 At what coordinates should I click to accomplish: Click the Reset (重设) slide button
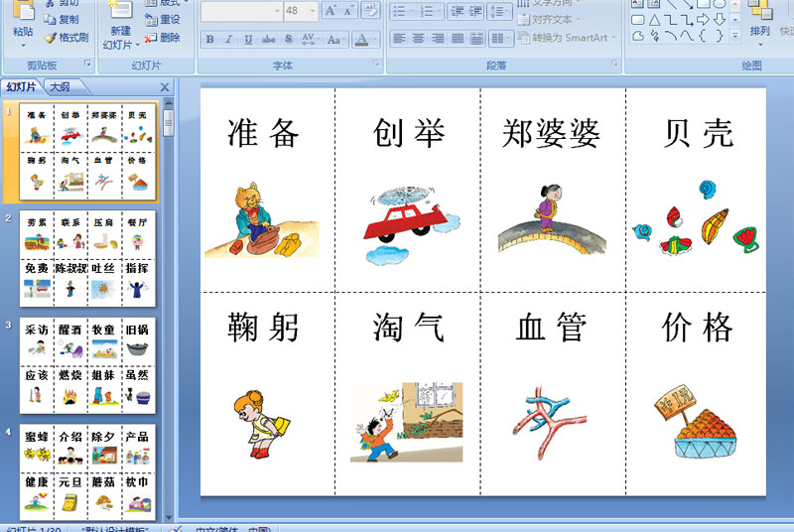[163, 20]
